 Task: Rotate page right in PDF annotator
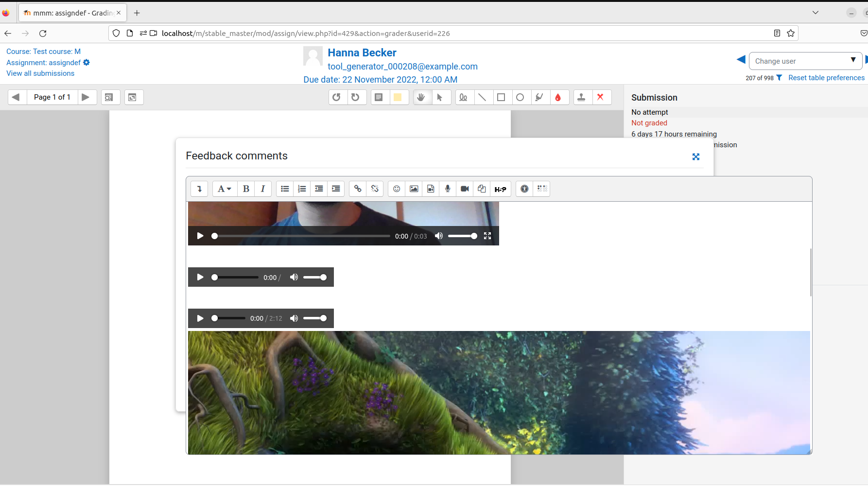coord(356,97)
